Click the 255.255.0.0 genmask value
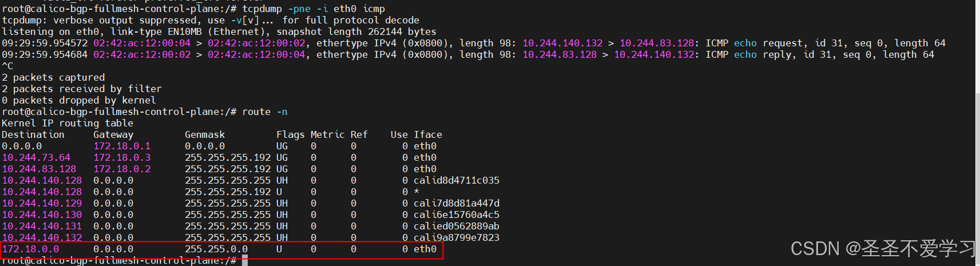The height and width of the screenshot is (266, 980). (x=216, y=249)
